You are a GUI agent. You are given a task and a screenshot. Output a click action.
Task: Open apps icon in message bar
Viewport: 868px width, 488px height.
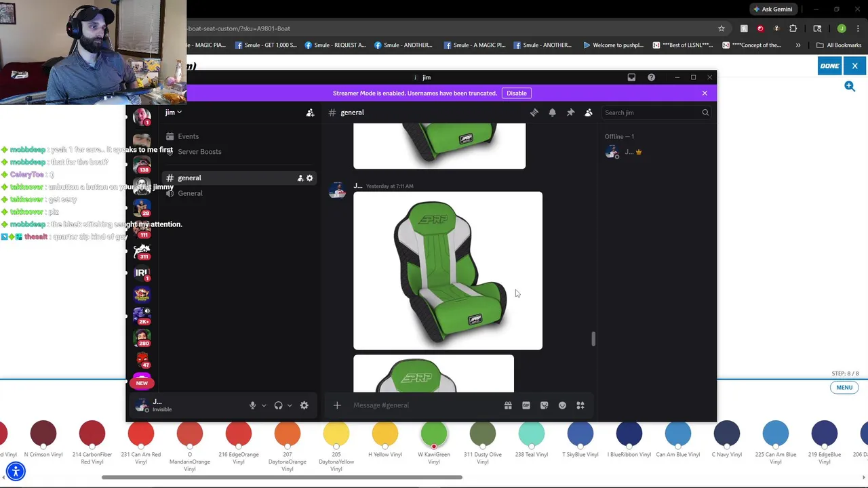[580, 405]
